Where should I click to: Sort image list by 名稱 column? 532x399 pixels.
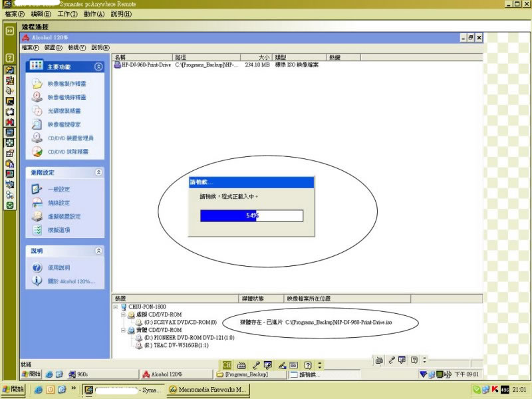(142, 57)
